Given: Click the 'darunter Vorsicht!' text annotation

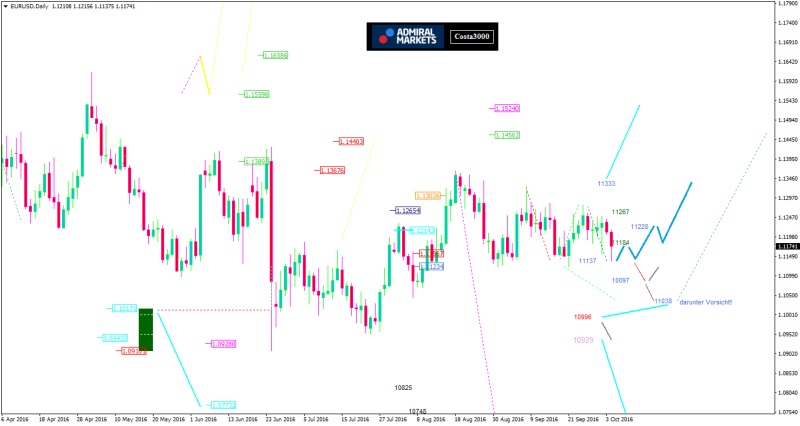Looking at the screenshot, I should [706, 301].
